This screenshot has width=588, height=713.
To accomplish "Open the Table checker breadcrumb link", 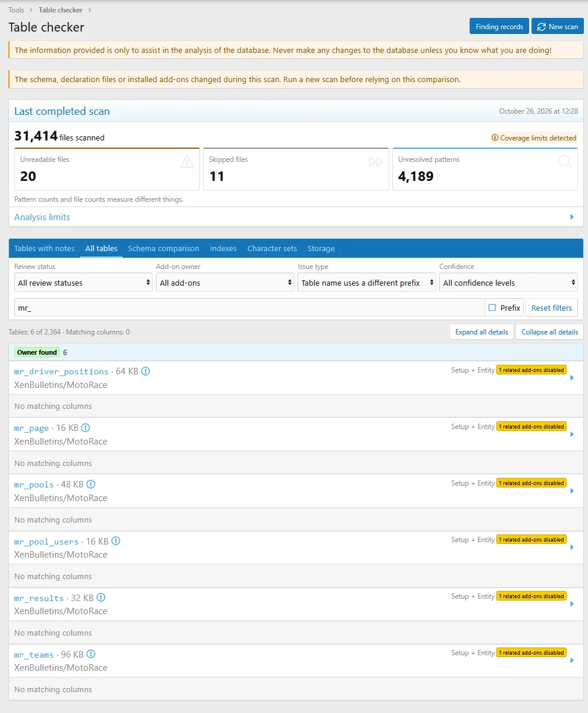I will (x=61, y=10).
